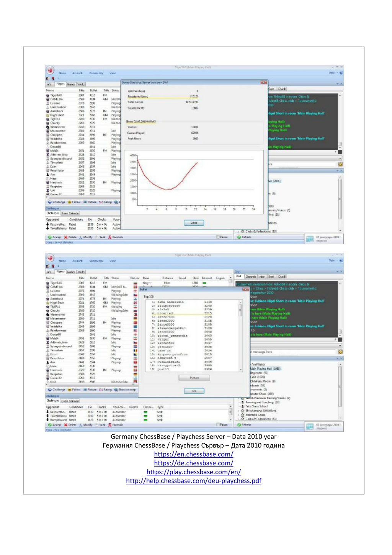Click the help icon beside Style in upper screenshot
The width and height of the screenshot is (392, 555).
(x=341, y=73)
